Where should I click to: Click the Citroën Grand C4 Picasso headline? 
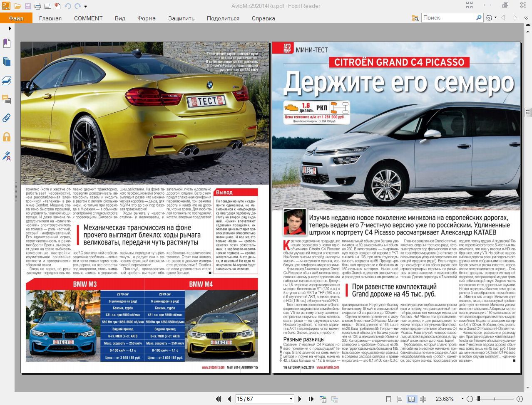(399, 62)
